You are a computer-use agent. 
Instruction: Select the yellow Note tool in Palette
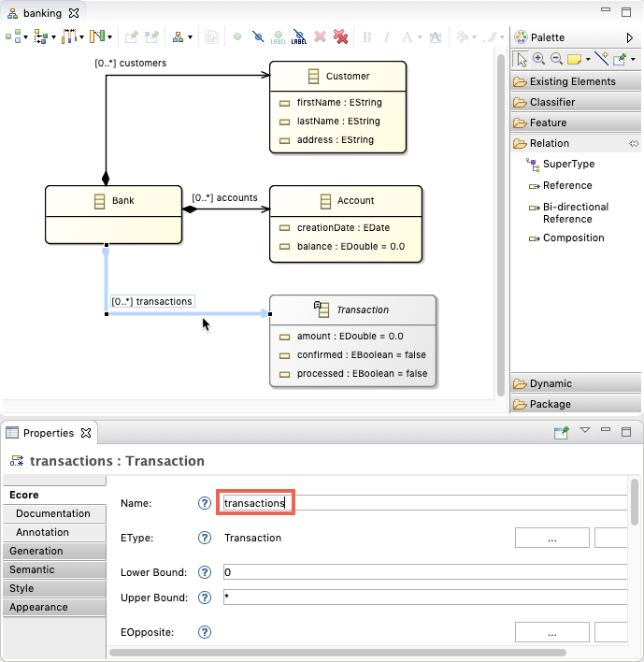pyautogui.click(x=575, y=59)
